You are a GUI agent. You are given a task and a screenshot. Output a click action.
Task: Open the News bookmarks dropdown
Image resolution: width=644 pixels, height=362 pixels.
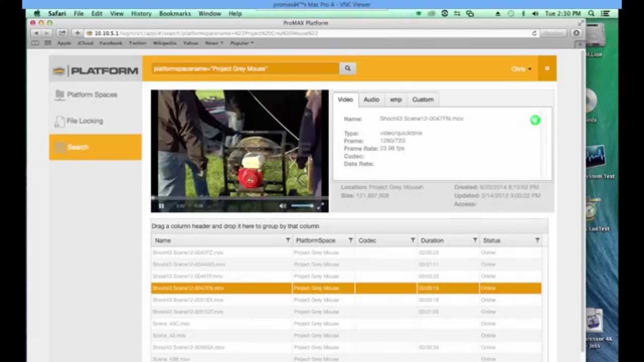[x=214, y=43]
